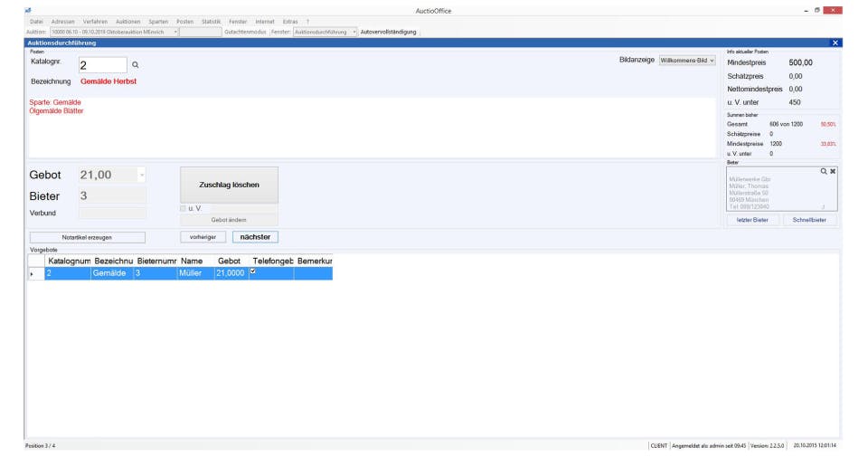The width and height of the screenshot is (868, 457).
Task: Open the Auktionen menu
Action: click(x=127, y=22)
